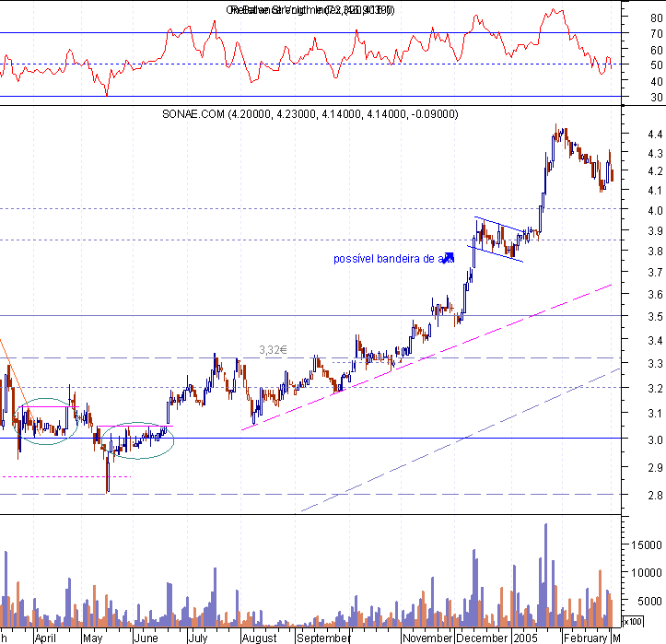Click the x100 volume multiplier box
The width and height of the screenshot is (666, 644).
(633, 622)
